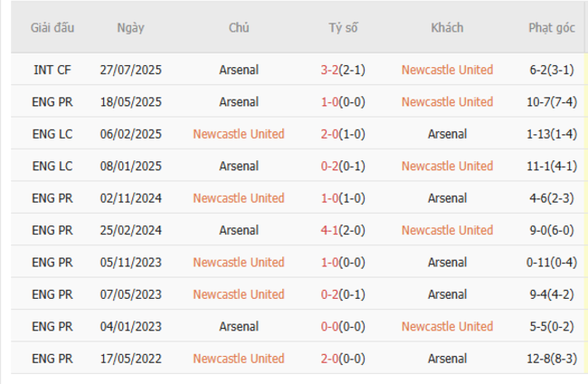Click the 'Khách' column header
The width and height of the screenshot is (588, 384).
(x=447, y=27)
